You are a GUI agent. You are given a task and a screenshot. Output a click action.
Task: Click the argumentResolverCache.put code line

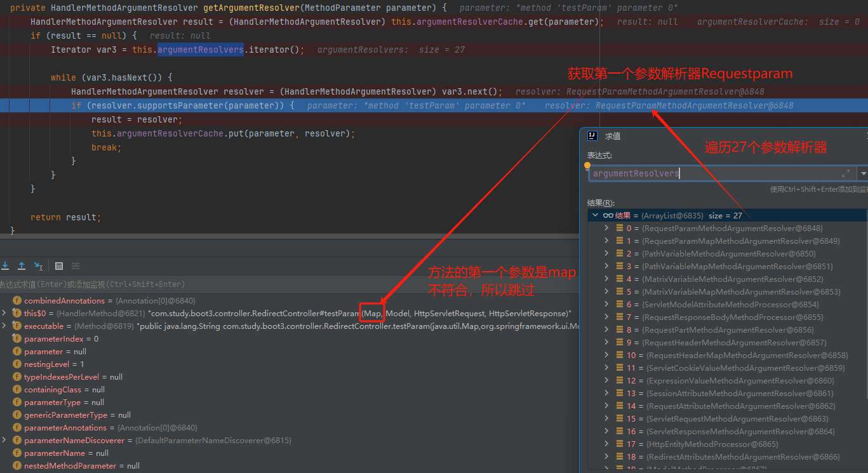pyautogui.click(x=223, y=133)
